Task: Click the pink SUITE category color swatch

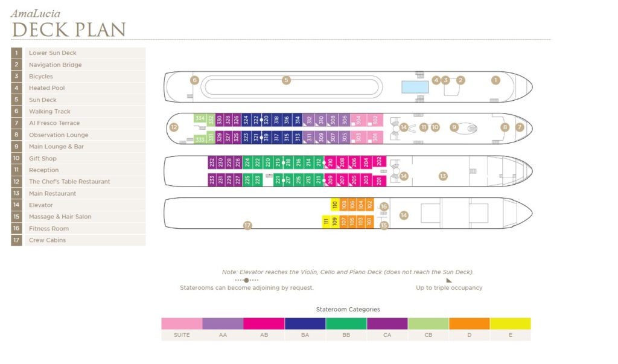Action: (x=182, y=324)
